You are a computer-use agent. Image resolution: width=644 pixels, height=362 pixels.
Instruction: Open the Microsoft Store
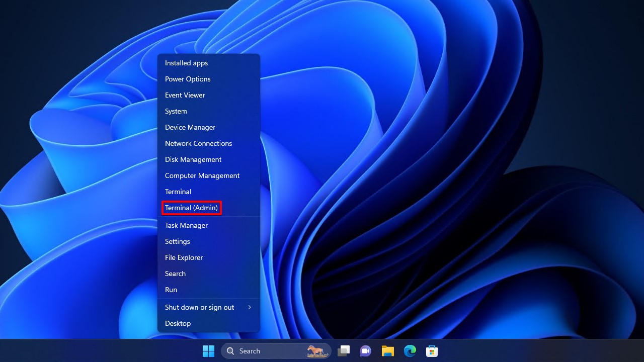coord(432,350)
